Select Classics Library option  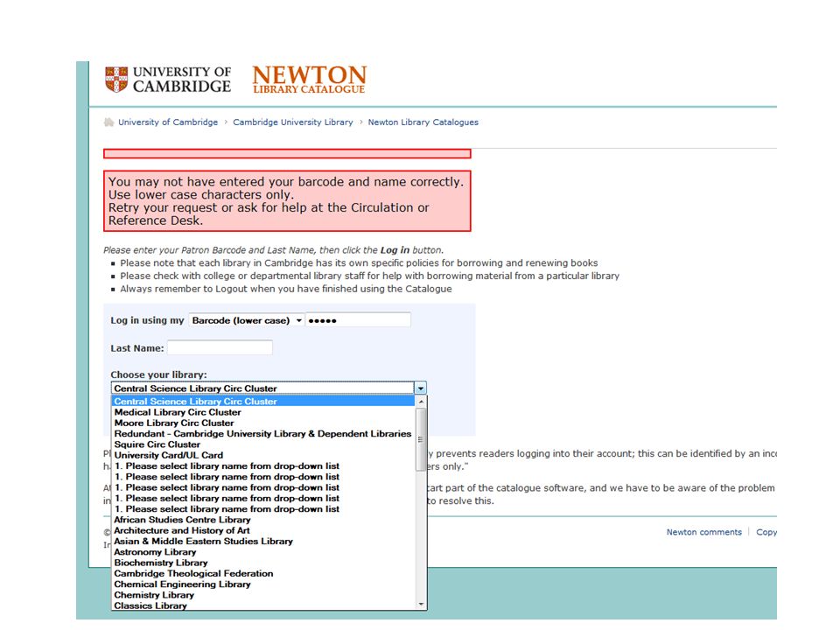tap(262, 605)
